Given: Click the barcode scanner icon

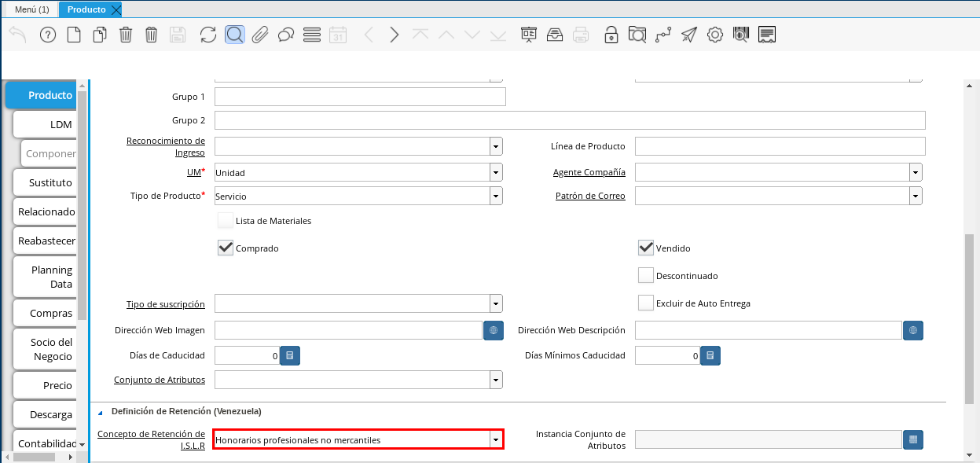Looking at the screenshot, I should pos(741,35).
